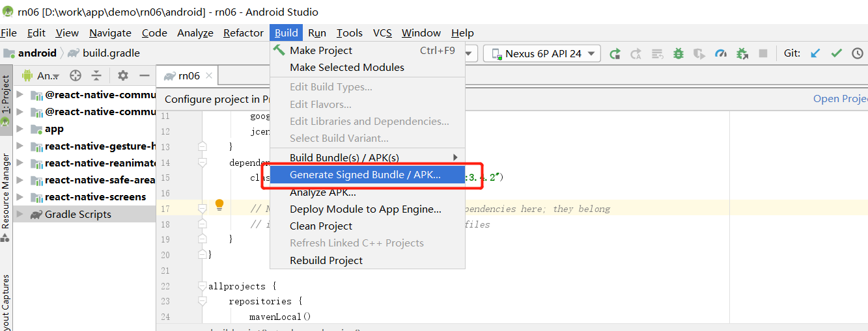Choose Analyze APK... menu item
868x331 pixels.
point(367,192)
